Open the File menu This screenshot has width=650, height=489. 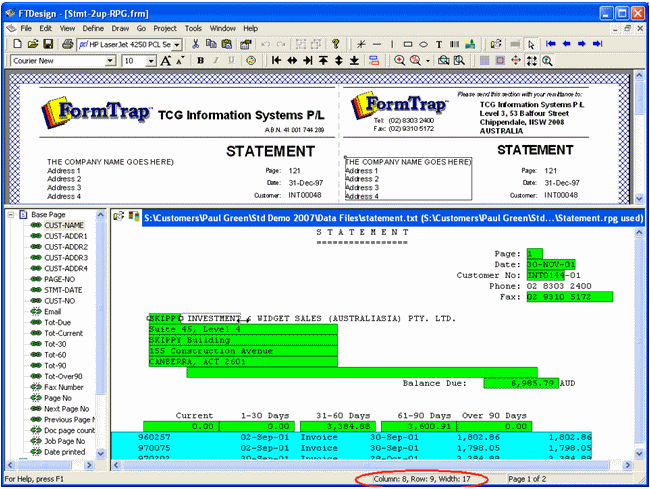(x=26, y=28)
